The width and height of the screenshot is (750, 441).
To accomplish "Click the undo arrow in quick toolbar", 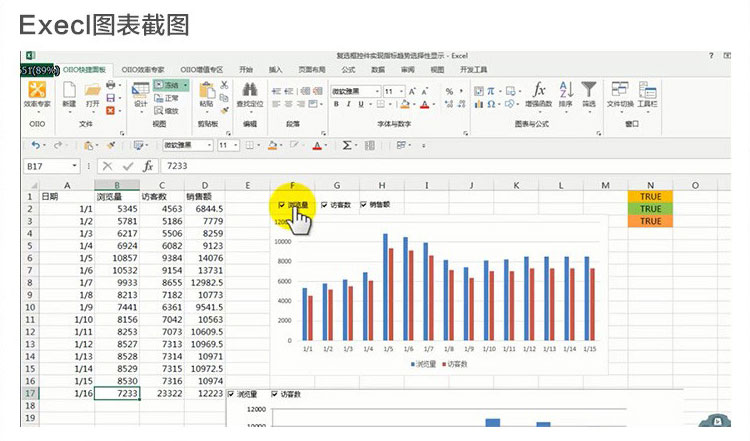I will 35,145.
